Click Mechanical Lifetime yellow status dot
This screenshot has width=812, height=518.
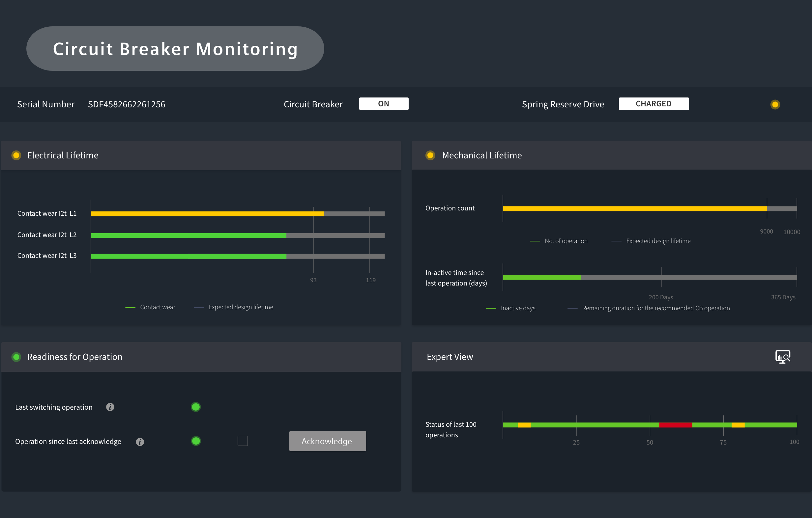click(x=430, y=155)
